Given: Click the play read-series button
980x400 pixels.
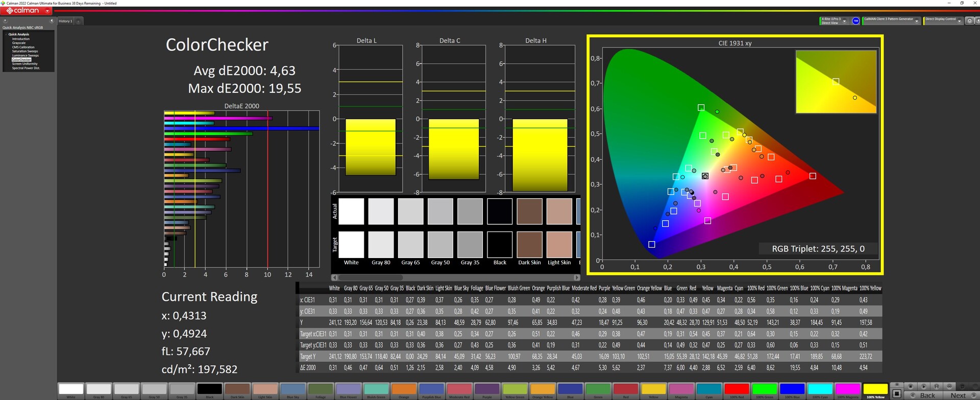Looking at the screenshot, I should pos(923,386).
